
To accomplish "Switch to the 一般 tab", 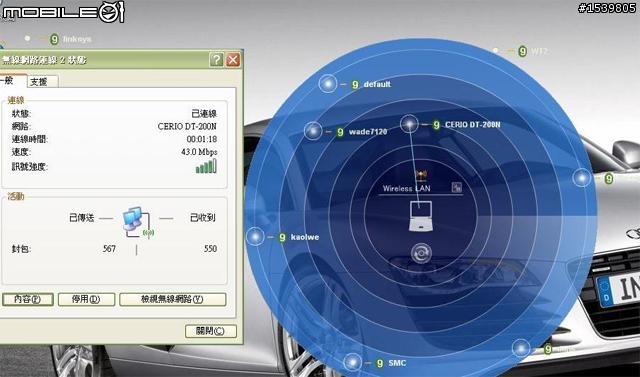I will 12,80.
